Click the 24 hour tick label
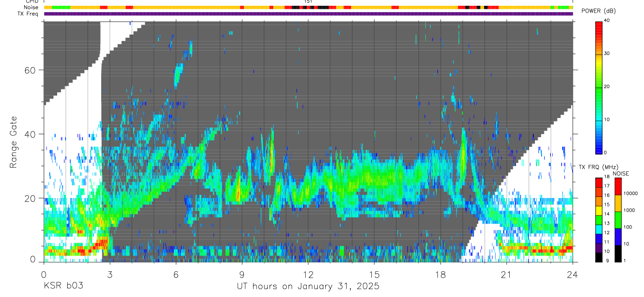This screenshot has height=297, width=644. point(572,274)
